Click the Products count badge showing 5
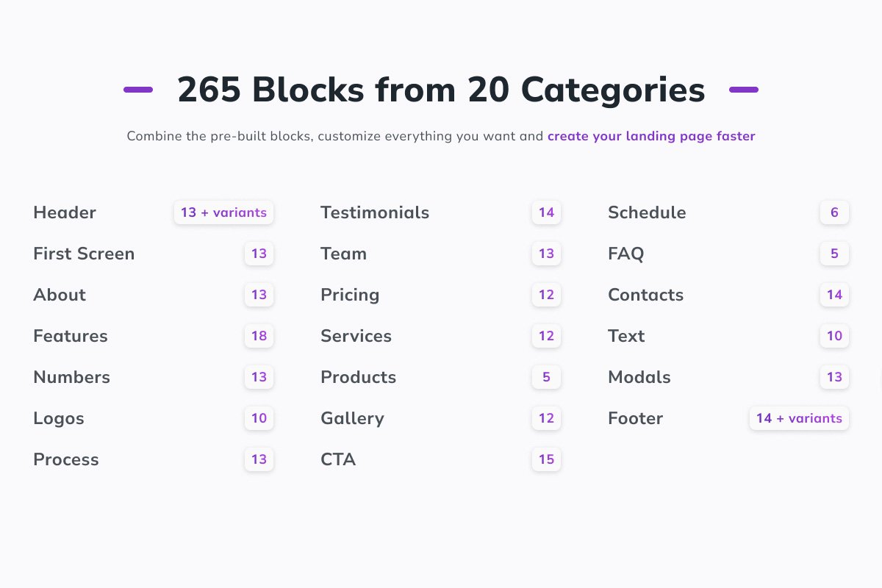 click(546, 377)
